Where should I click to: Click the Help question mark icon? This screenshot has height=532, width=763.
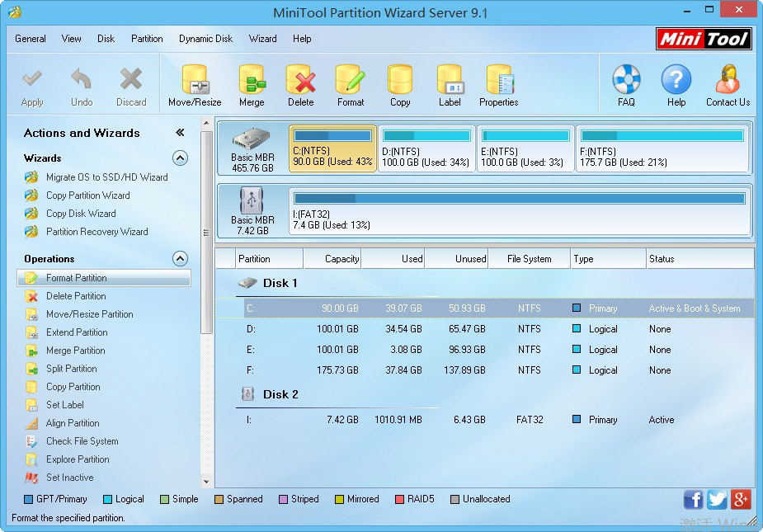[676, 79]
